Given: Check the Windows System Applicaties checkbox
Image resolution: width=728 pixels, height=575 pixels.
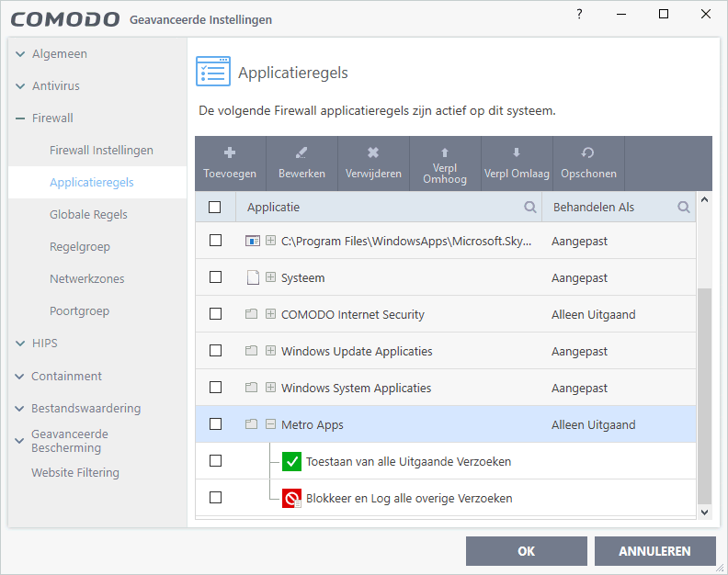Looking at the screenshot, I should [x=215, y=387].
